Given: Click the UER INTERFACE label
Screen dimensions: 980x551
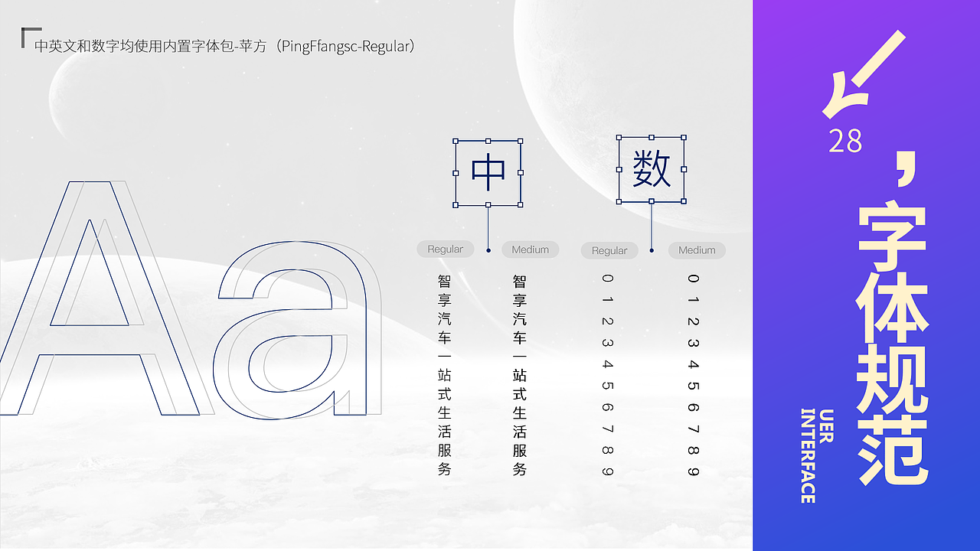Looking at the screenshot, I should (x=815, y=455).
